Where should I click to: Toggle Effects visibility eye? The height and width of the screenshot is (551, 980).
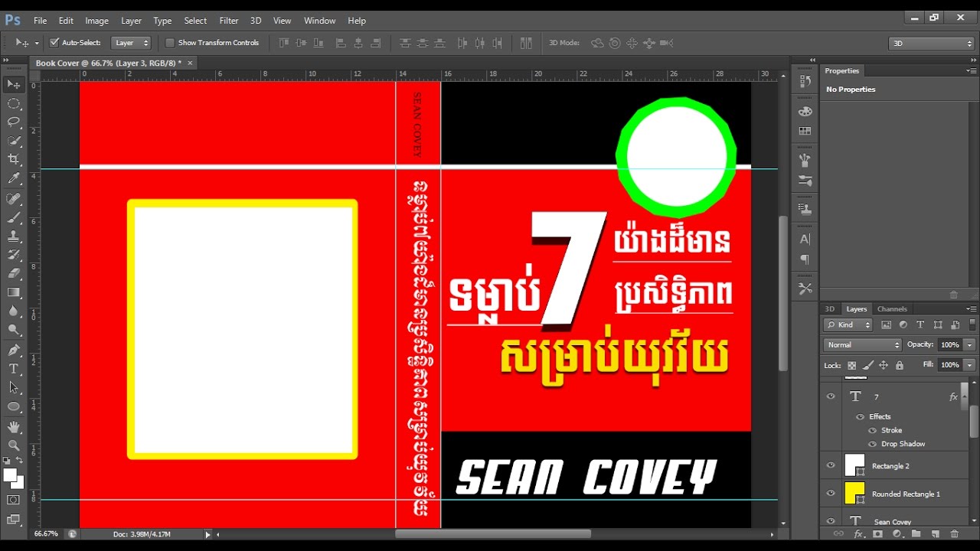860,416
